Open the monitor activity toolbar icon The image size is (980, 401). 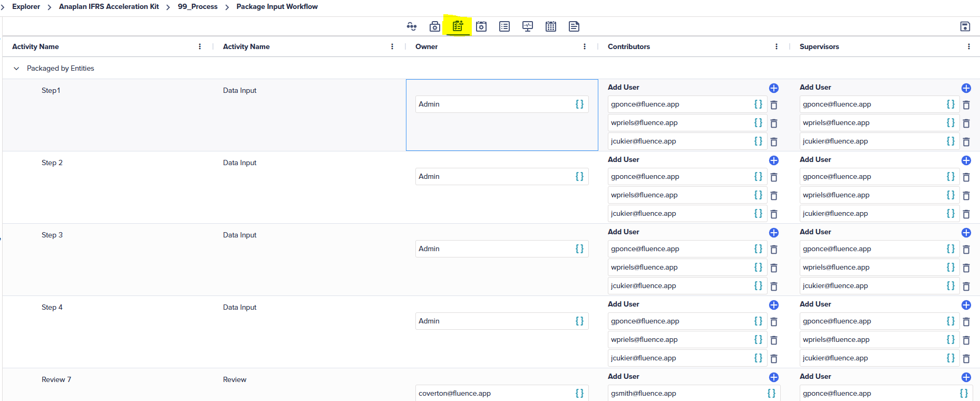click(x=528, y=26)
